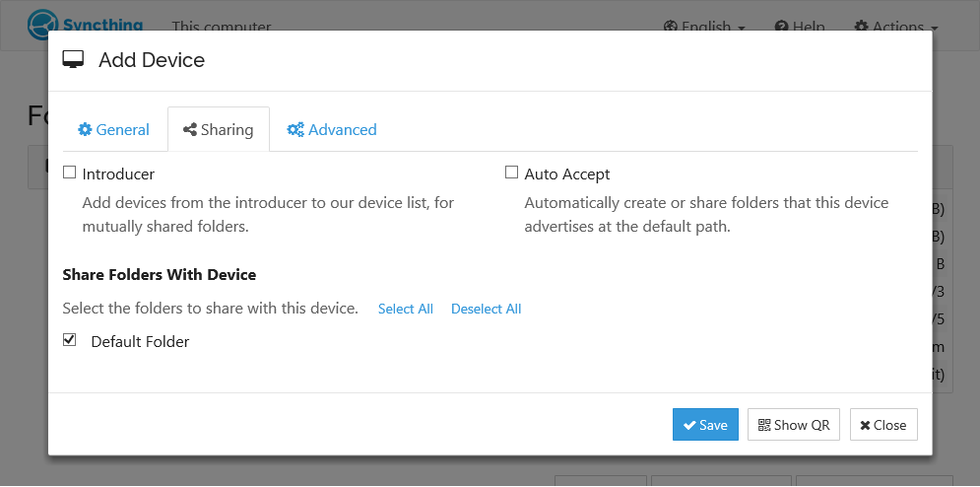The image size is (980, 487).
Task: Expand the Actions dropdown menu
Action: pos(895,27)
